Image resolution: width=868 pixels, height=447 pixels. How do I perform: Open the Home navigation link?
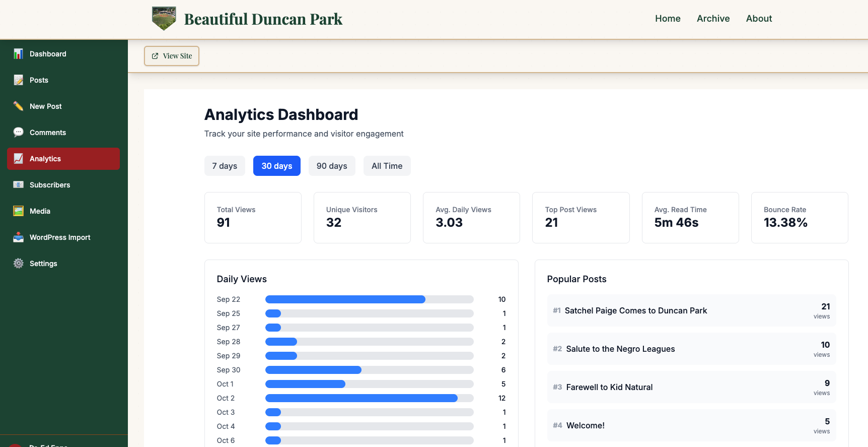[668, 19]
